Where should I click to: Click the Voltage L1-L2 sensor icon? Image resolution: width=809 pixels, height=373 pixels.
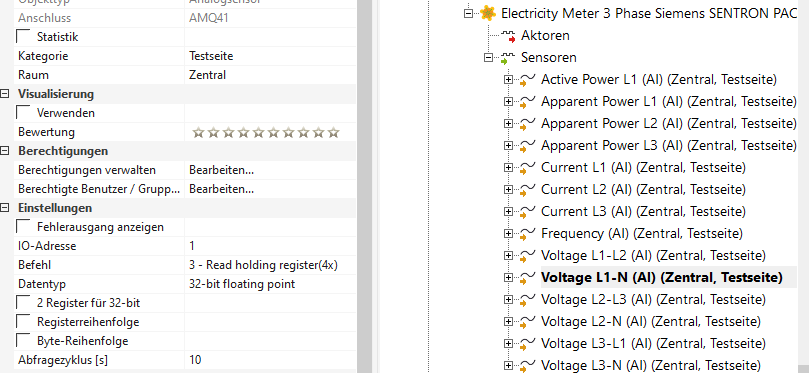pos(527,256)
